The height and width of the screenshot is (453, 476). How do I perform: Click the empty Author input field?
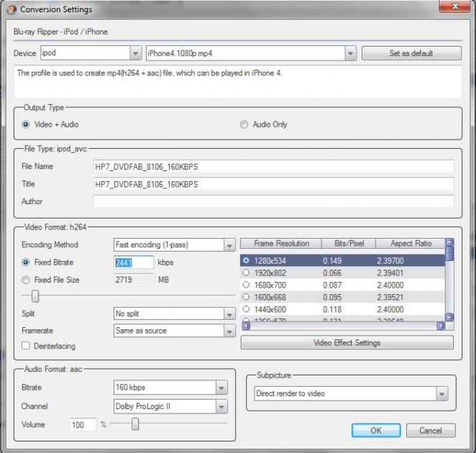tap(274, 201)
